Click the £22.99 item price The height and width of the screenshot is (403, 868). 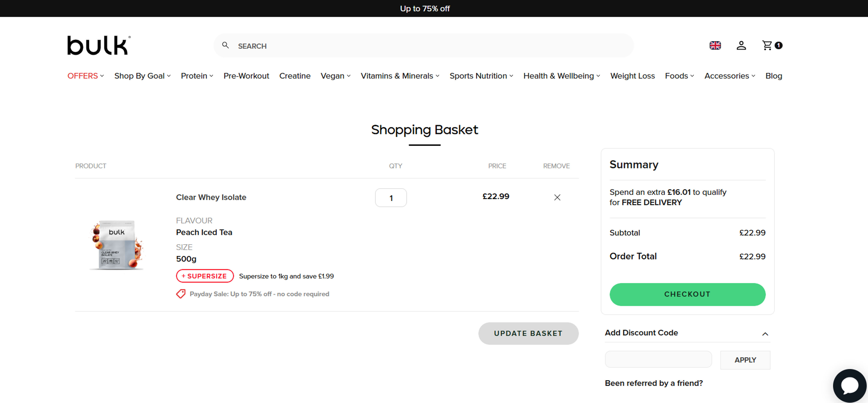pos(496,196)
